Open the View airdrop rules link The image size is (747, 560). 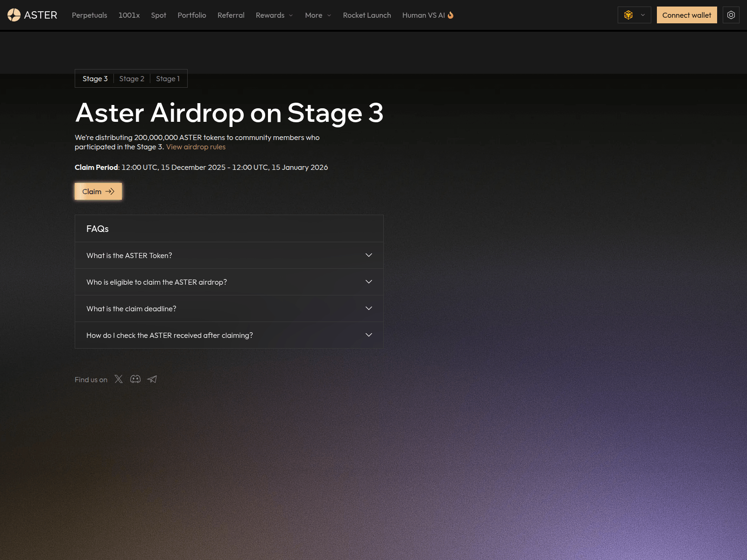point(196,147)
